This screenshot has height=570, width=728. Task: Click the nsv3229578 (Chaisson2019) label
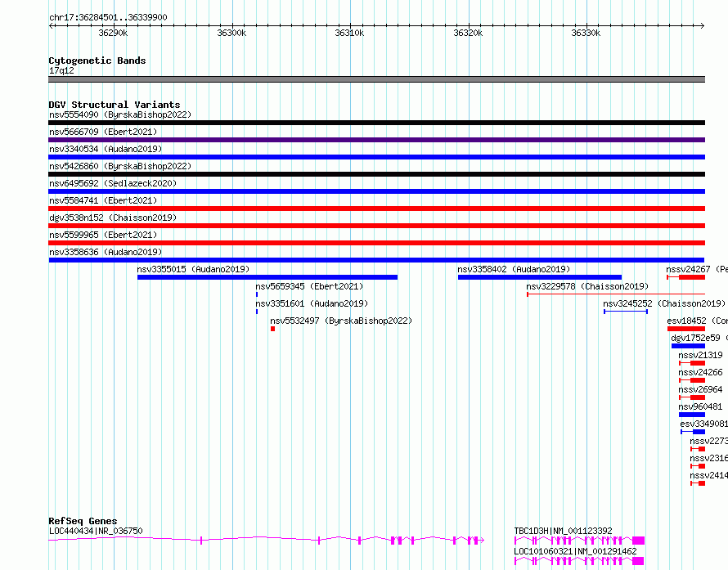tap(587, 286)
